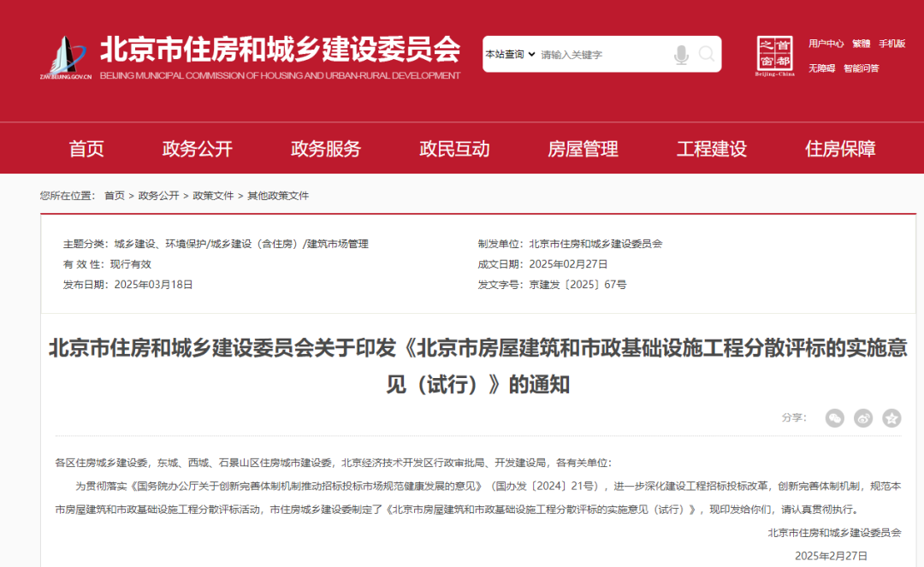Select the 工程建设 navigation tab
The image size is (924, 567).
[711, 148]
